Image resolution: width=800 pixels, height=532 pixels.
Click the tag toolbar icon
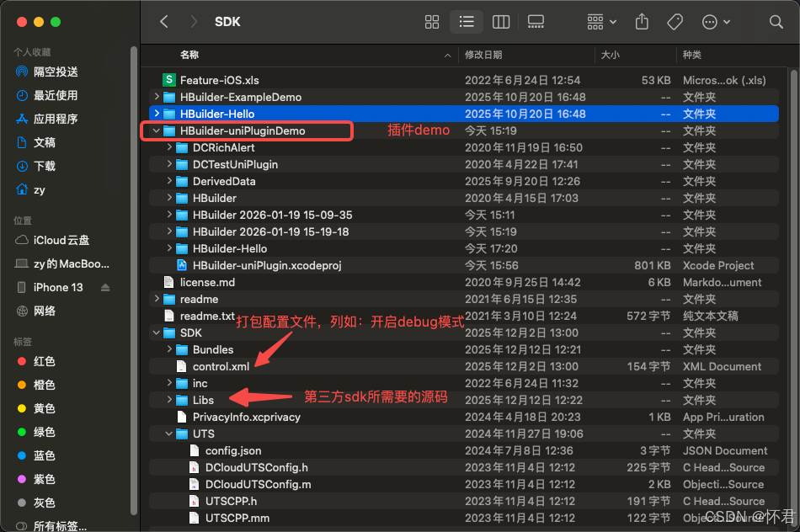pos(675,21)
